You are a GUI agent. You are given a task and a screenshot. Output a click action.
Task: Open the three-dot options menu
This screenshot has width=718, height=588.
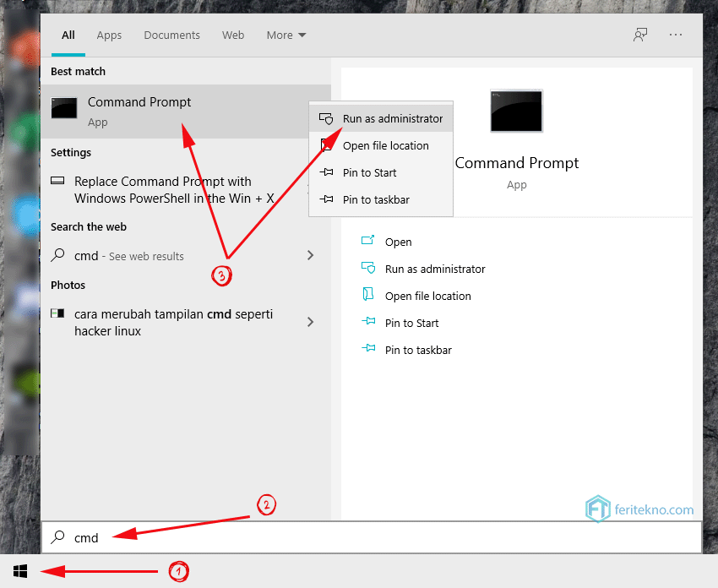point(676,35)
